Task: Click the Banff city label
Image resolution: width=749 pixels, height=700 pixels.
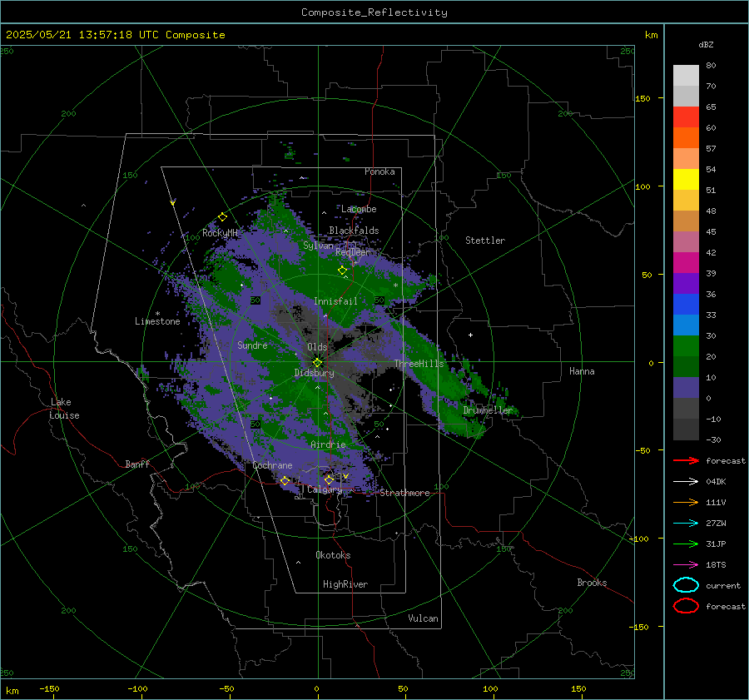Action: point(137,464)
